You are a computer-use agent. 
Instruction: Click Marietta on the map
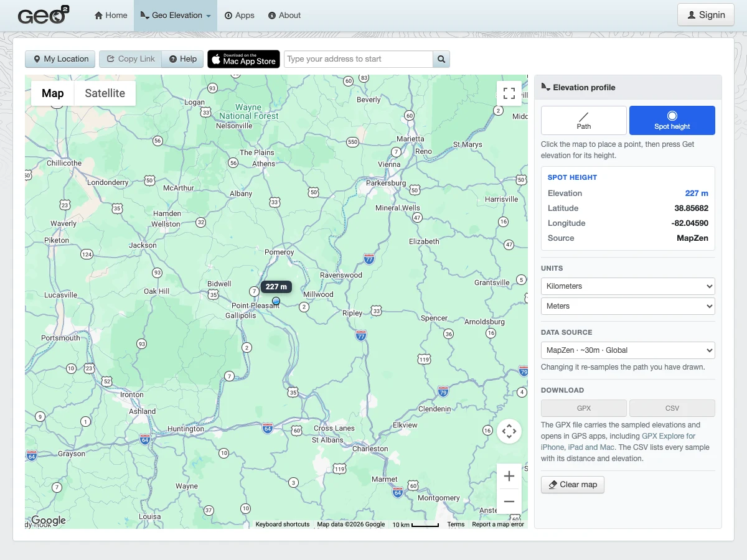(410, 139)
